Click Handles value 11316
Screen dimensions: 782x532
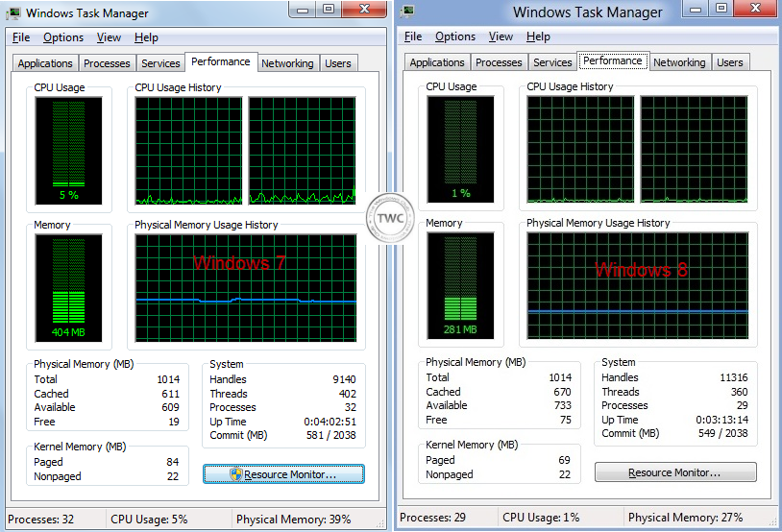734,377
